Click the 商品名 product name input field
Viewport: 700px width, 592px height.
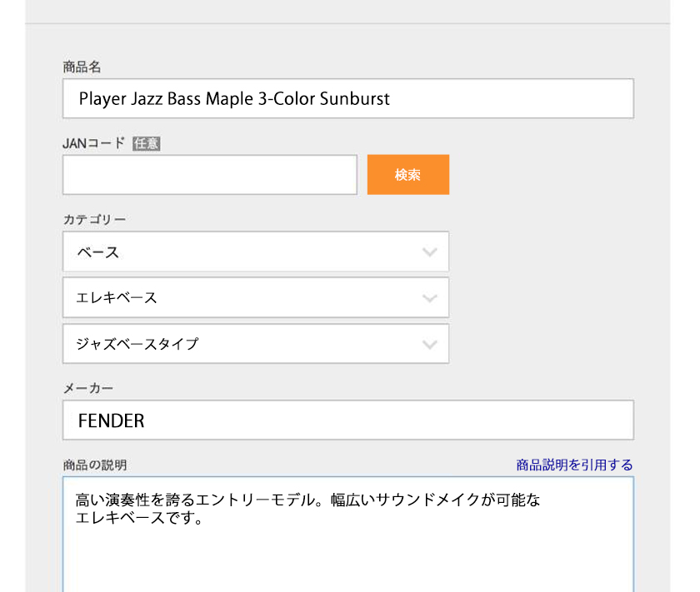pyautogui.click(x=347, y=98)
